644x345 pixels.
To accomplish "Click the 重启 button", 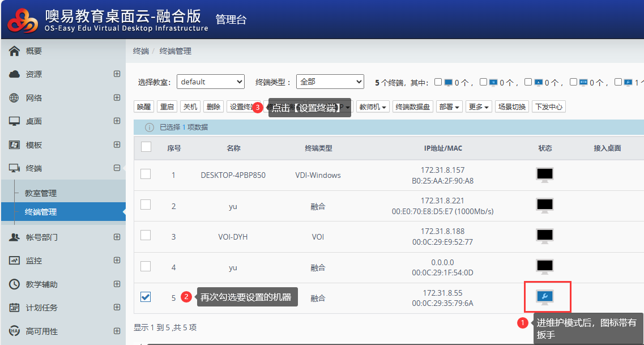I will (x=167, y=107).
